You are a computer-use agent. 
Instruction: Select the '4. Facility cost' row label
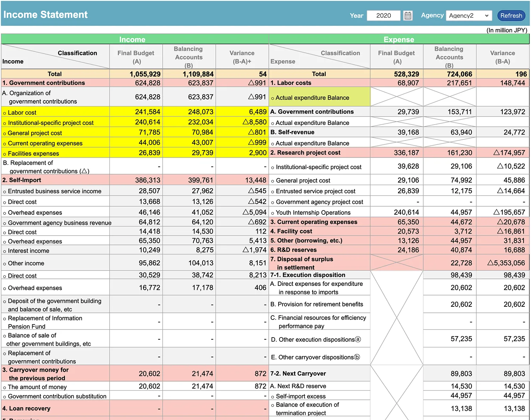coord(291,231)
